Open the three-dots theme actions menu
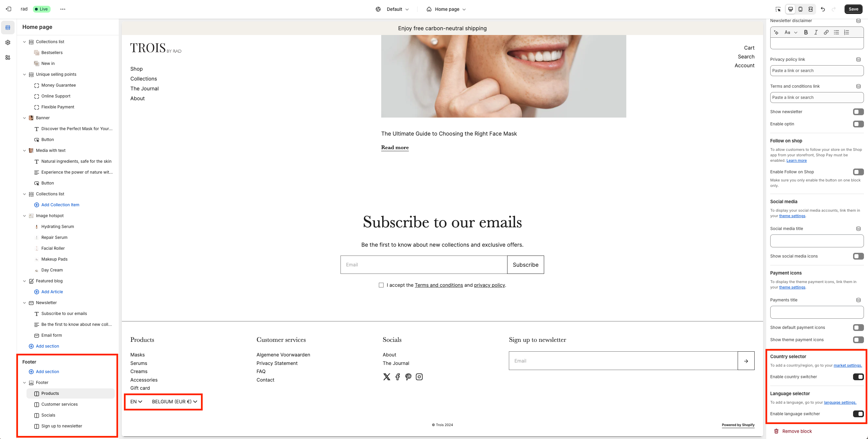This screenshot has width=868, height=439. click(63, 9)
